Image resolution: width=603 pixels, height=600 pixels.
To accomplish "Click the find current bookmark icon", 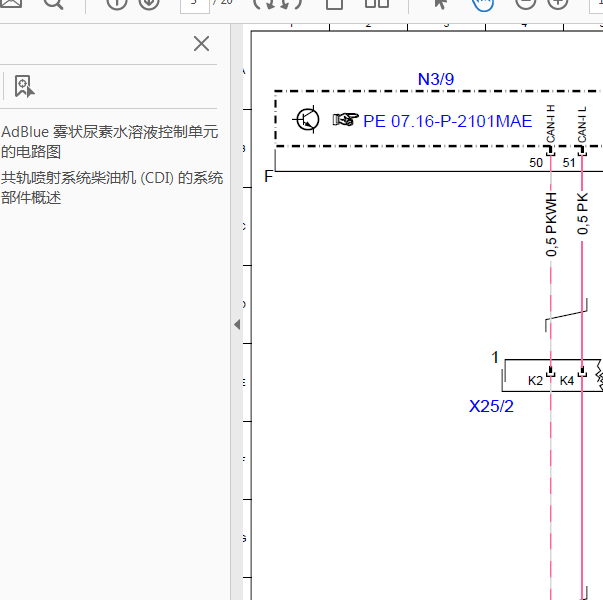I will pos(24,86).
